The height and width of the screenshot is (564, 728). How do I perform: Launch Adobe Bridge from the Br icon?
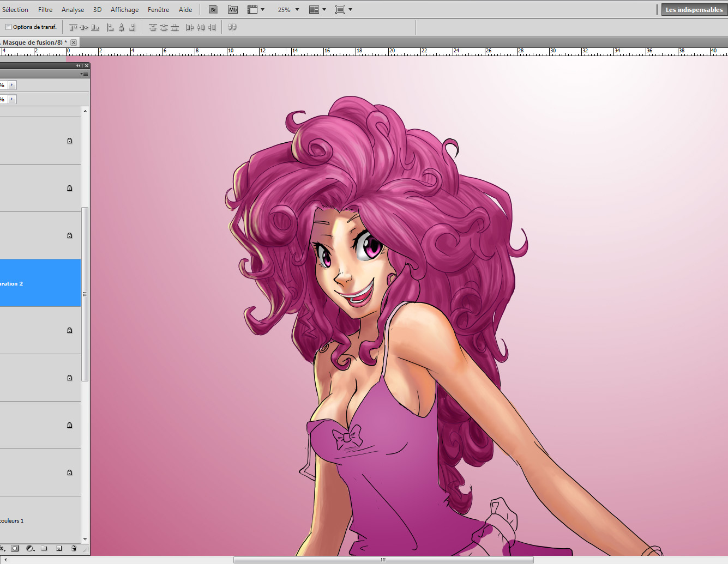(x=213, y=10)
